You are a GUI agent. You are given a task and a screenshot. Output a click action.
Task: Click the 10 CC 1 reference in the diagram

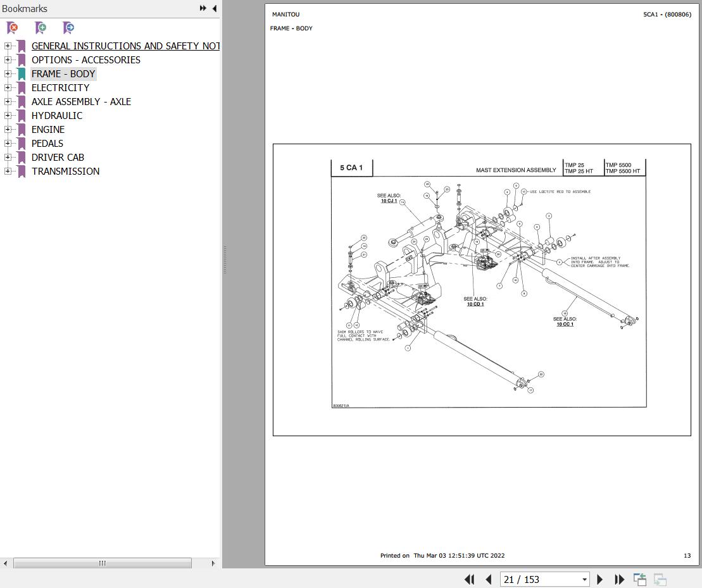[x=565, y=325]
